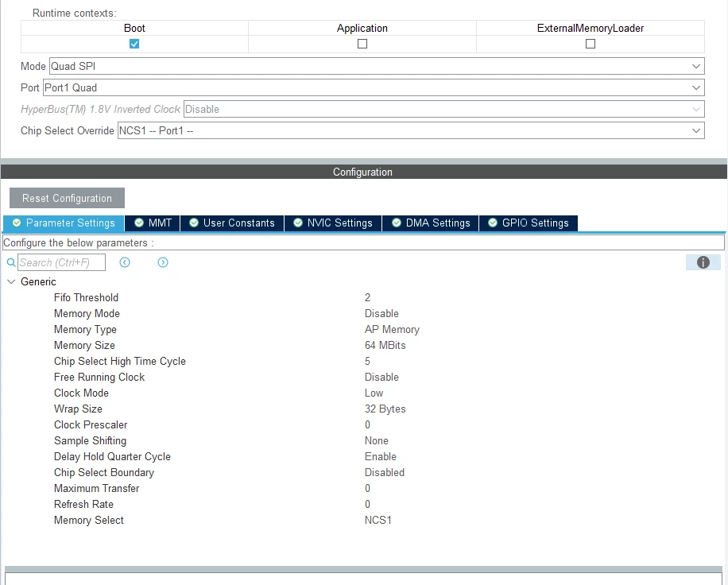
Task: Open the User Constants tab
Action: (232, 223)
